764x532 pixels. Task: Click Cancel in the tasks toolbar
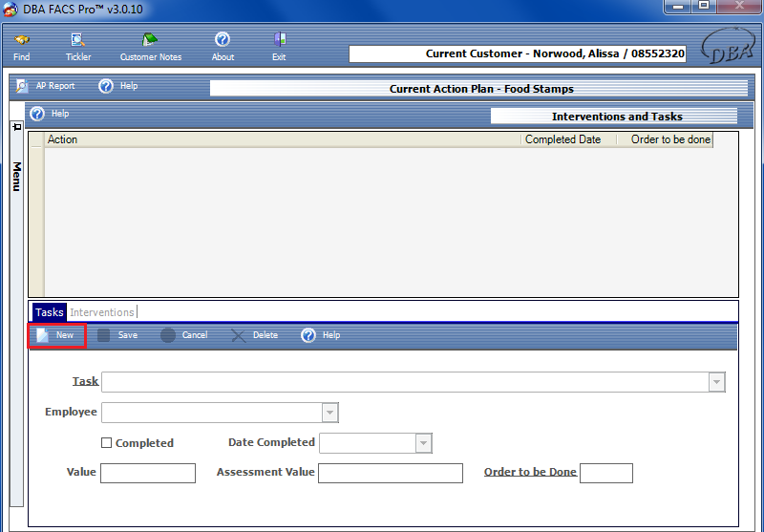(184, 335)
